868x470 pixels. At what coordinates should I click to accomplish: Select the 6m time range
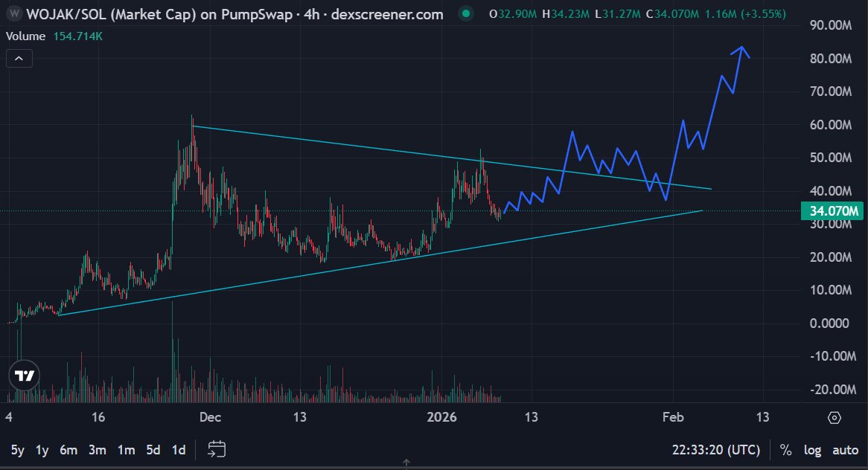click(x=68, y=450)
